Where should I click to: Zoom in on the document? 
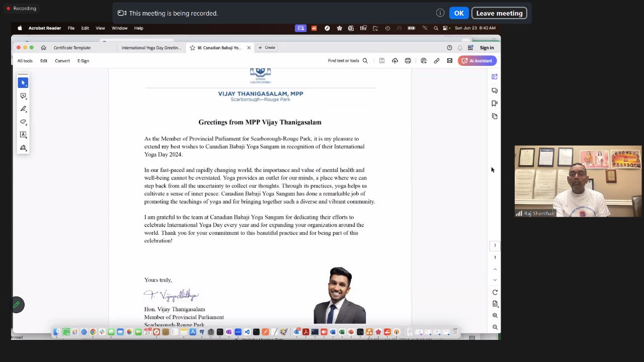[x=495, y=316]
